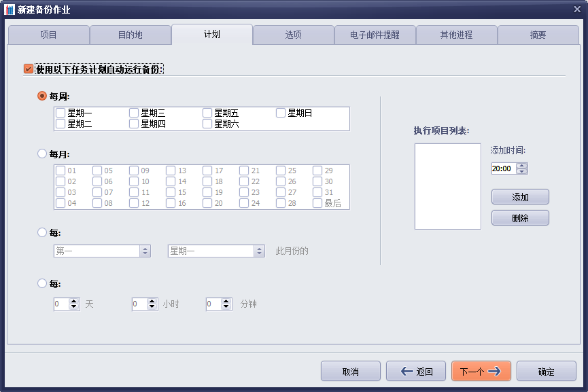Select the 每 radio above 第一 dropdown
The image size is (588, 392).
pos(42,232)
